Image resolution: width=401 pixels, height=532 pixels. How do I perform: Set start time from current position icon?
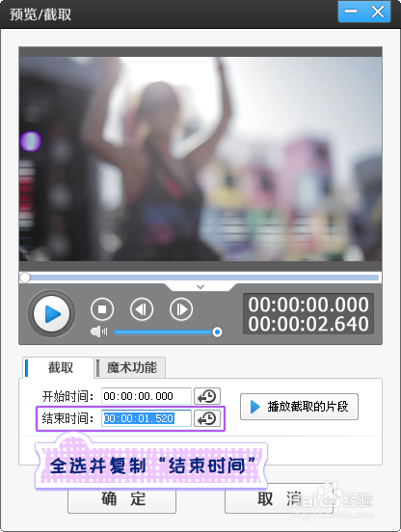tap(207, 396)
